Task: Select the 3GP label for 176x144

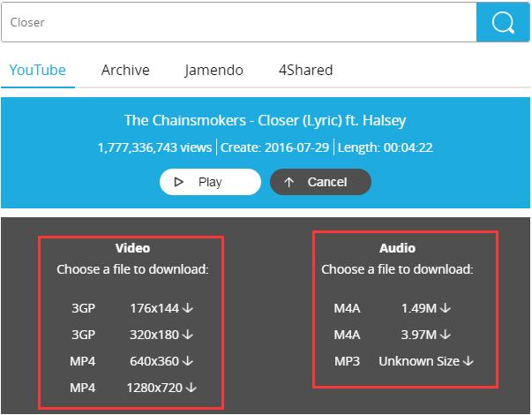Action: (83, 308)
